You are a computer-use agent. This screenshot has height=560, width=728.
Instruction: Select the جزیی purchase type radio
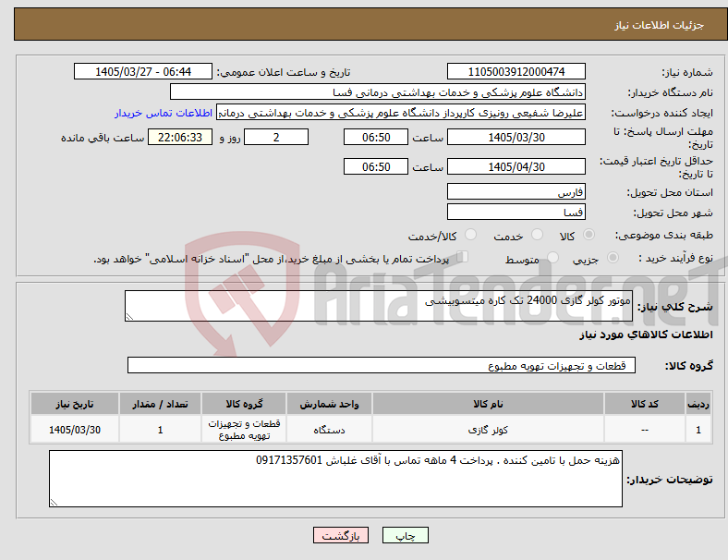click(x=613, y=257)
